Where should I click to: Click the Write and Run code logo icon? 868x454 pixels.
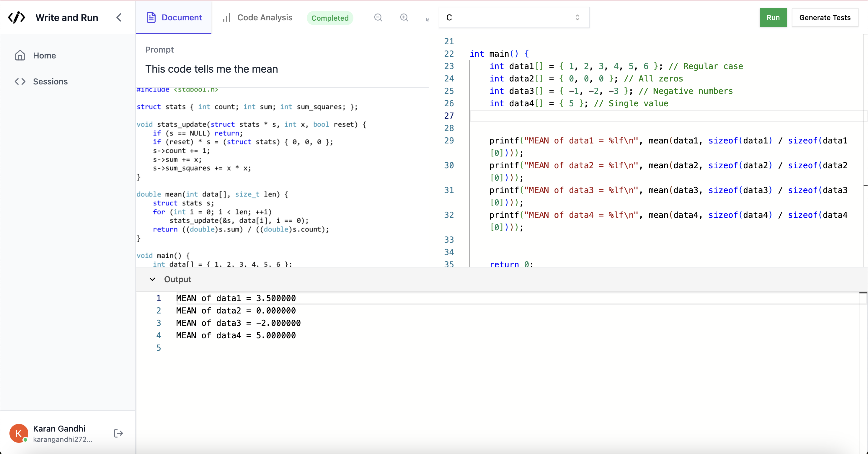[17, 17]
